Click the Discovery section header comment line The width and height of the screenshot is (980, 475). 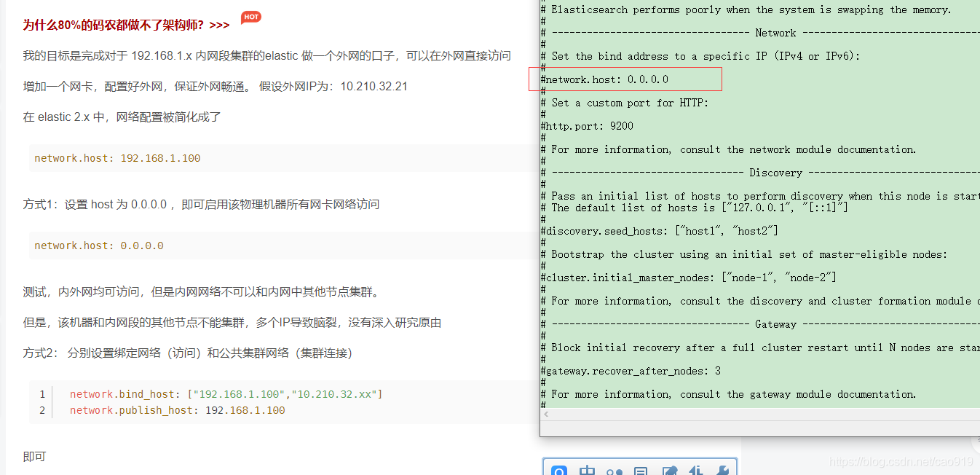[x=760, y=173]
